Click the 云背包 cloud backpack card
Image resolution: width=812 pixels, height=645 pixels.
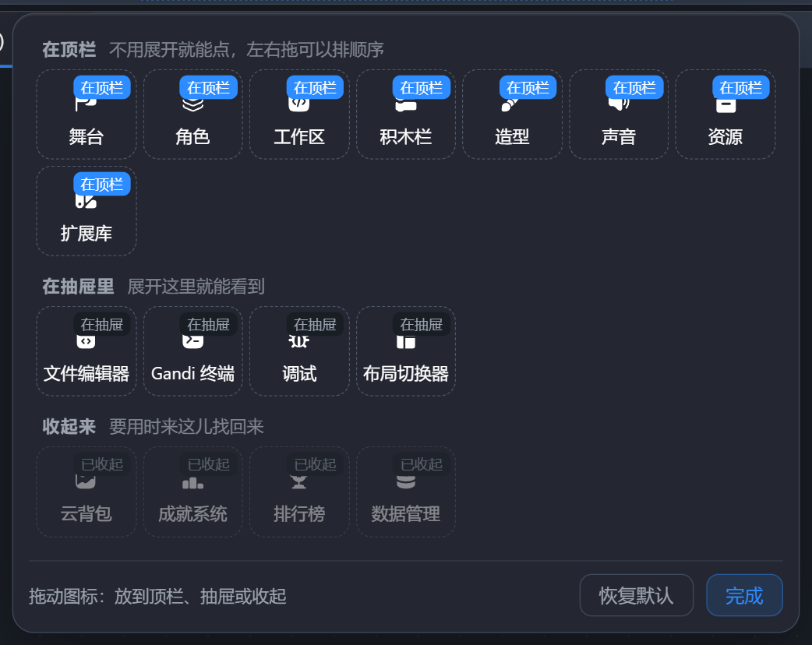(86, 492)
